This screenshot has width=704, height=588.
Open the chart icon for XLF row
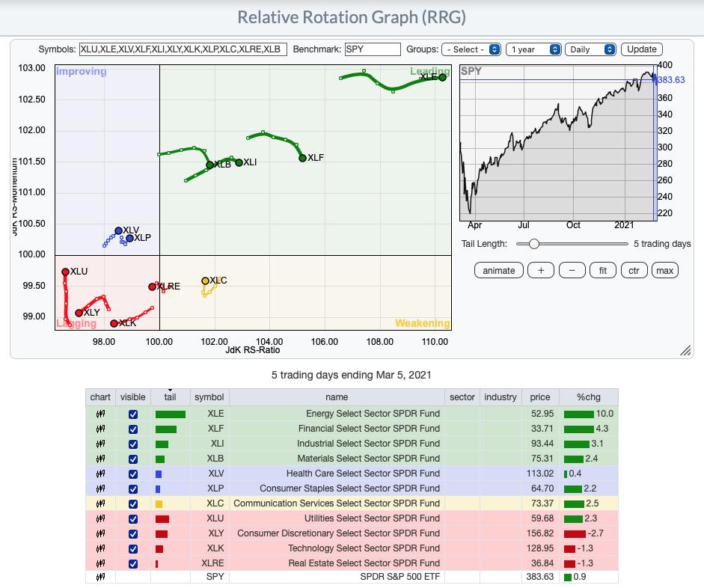click(x=100, y=429)
